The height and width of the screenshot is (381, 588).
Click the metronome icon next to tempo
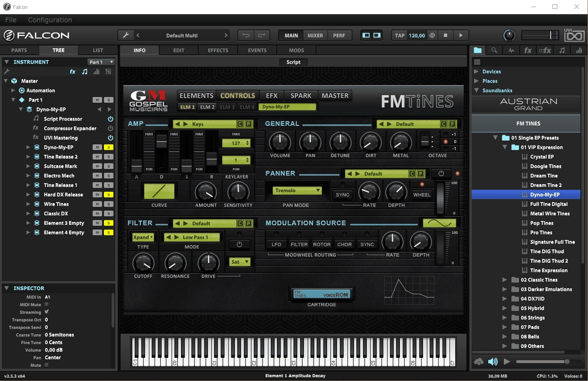click(x=432, y=35)
